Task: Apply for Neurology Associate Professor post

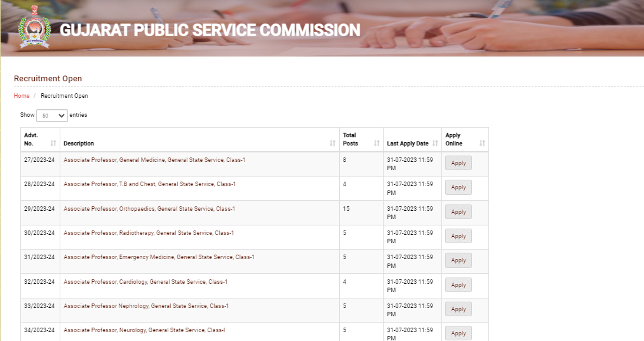Action: 459,333
